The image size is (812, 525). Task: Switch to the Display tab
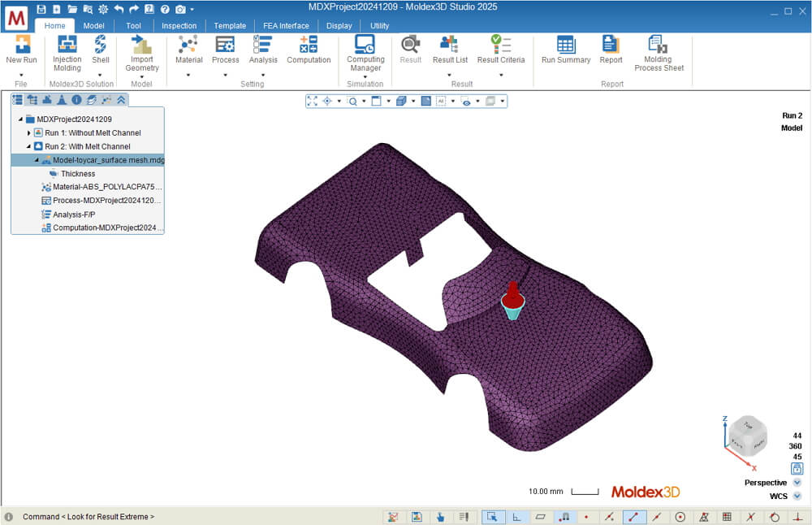(x=339, y=25)
